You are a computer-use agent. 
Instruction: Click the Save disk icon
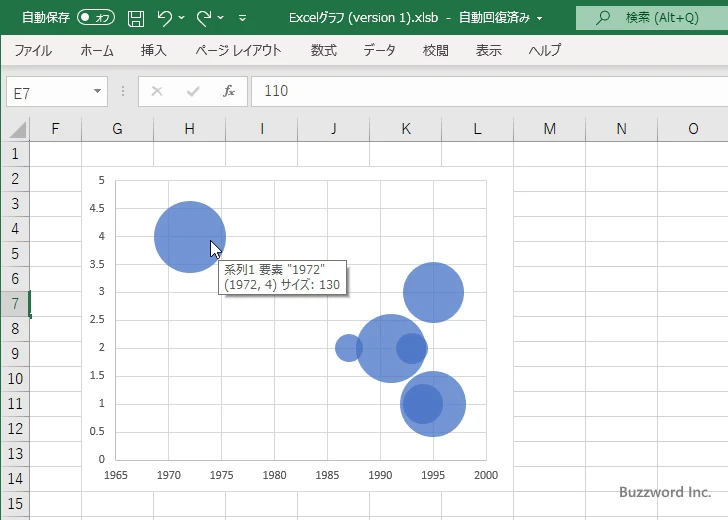(136, 18)
